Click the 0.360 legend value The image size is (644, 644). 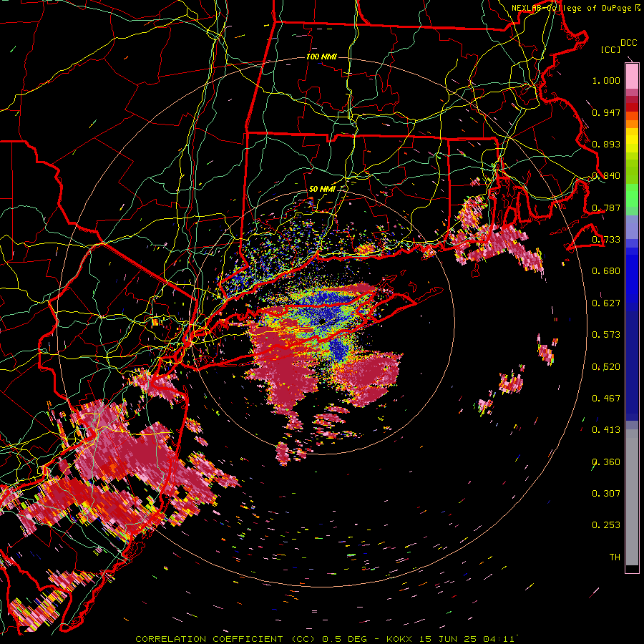[606, 462]
